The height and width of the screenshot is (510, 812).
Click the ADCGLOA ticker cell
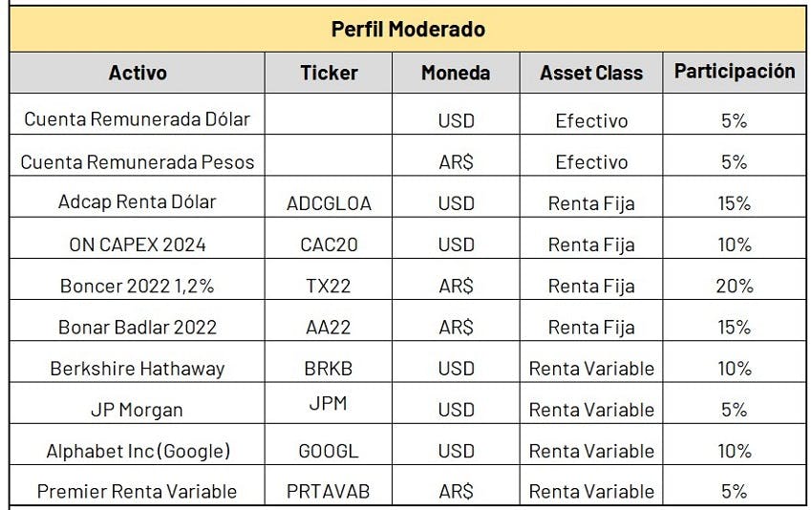(329, 202)
